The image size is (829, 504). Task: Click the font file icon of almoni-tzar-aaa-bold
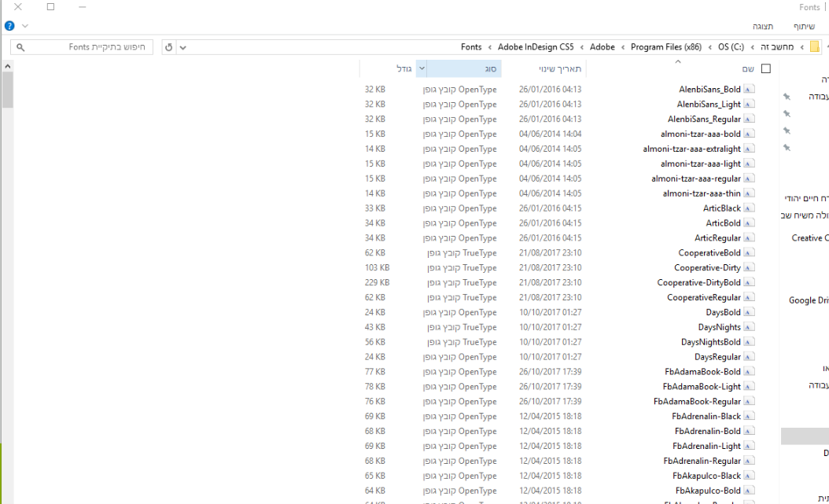(749, 134)
